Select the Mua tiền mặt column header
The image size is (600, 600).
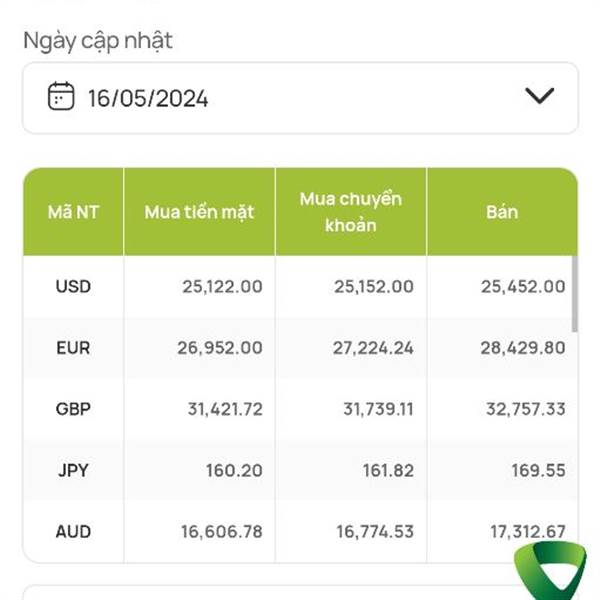point(199,212)
